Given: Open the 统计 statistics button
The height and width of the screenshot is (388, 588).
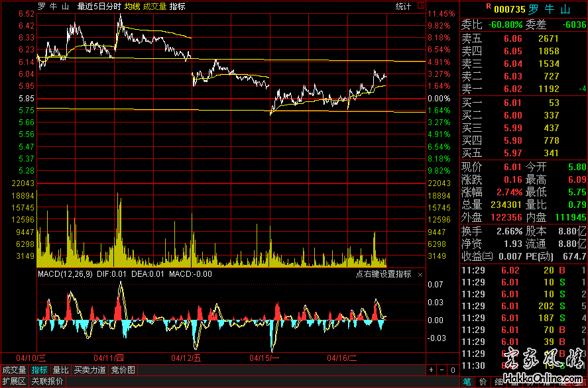Looking at the screenshot, I should [x=403, y=7].
